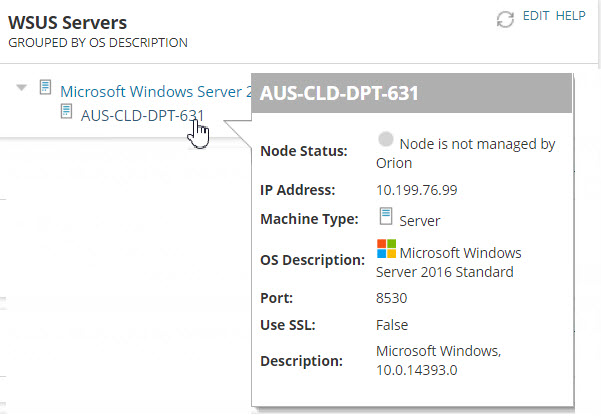
Task: Click the Use SSL value False
Action: point(392,325)
